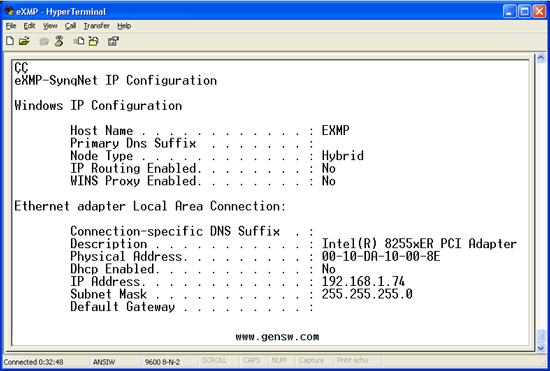Screen dimensions: 550x371
Task: Click the HyperTerminal title bar app icon
Action: click(9, 11)
